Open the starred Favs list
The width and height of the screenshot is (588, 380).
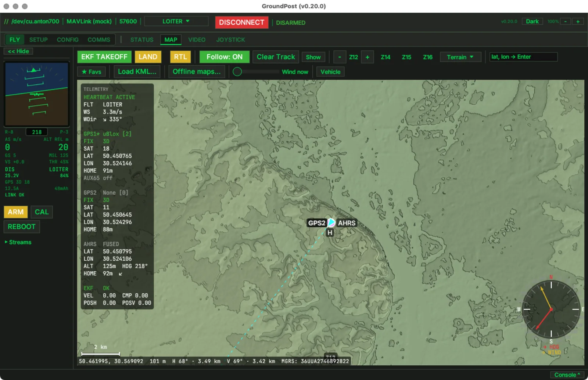coord(92,72)
